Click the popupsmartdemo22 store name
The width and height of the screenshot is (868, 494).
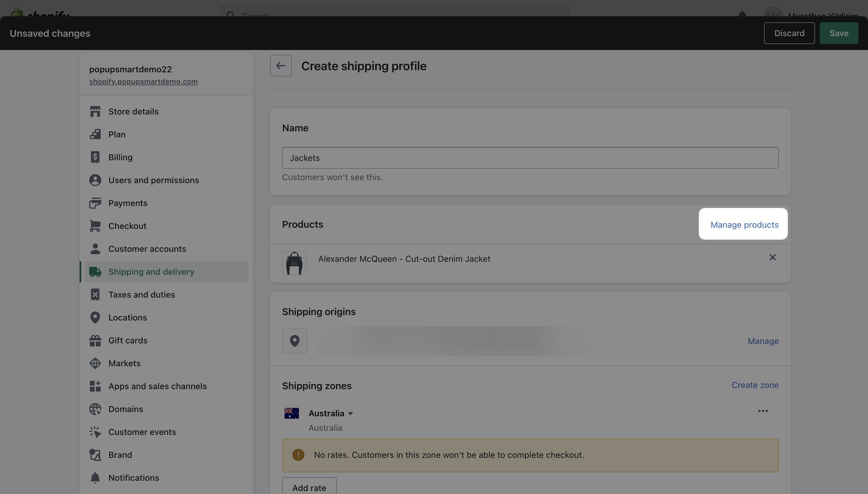pos(131,69)
